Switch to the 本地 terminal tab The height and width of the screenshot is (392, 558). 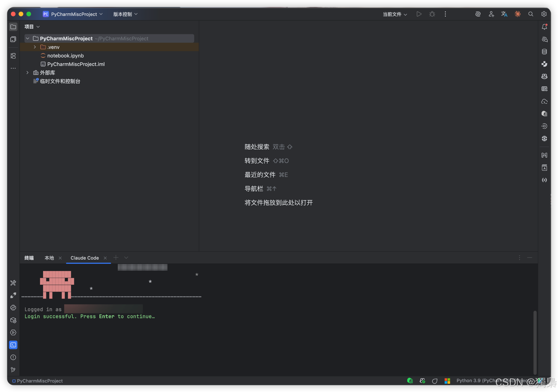pos(49,258)
